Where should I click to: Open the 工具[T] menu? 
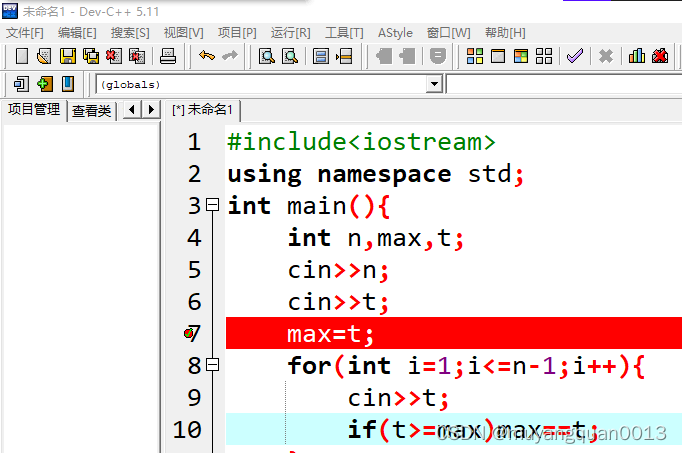[x=344, y=33]
